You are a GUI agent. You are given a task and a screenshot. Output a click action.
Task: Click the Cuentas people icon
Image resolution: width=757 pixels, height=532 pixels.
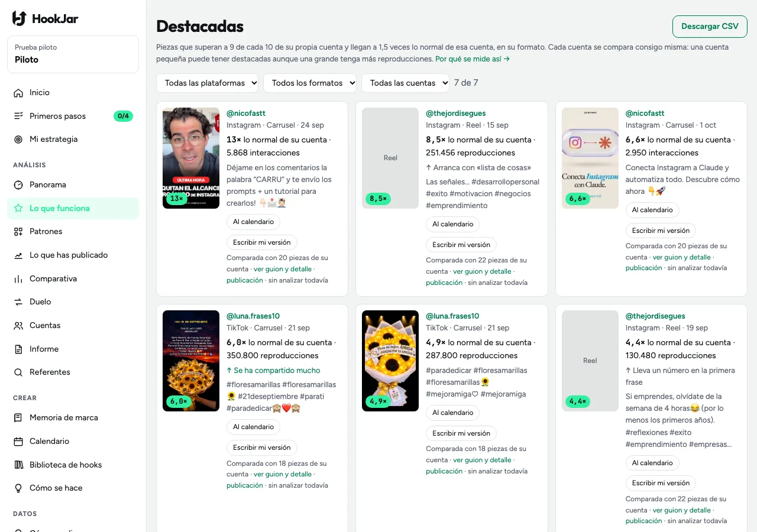[18, 326]
